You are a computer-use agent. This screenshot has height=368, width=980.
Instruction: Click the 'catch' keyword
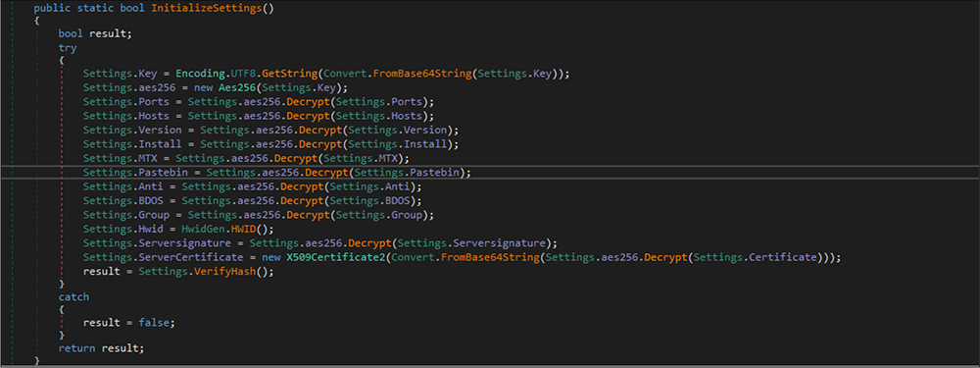coord(73,296)
